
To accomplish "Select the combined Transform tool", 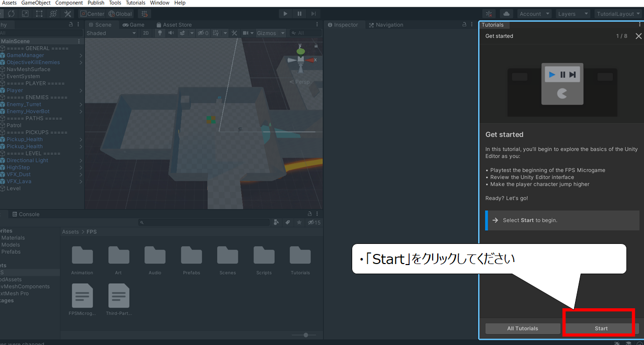I will [54, 14].
